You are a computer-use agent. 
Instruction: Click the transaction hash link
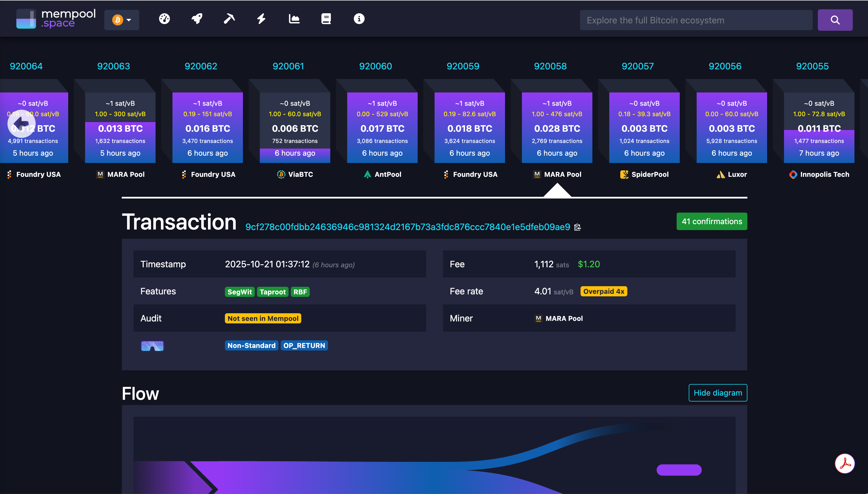click(408, 227)
